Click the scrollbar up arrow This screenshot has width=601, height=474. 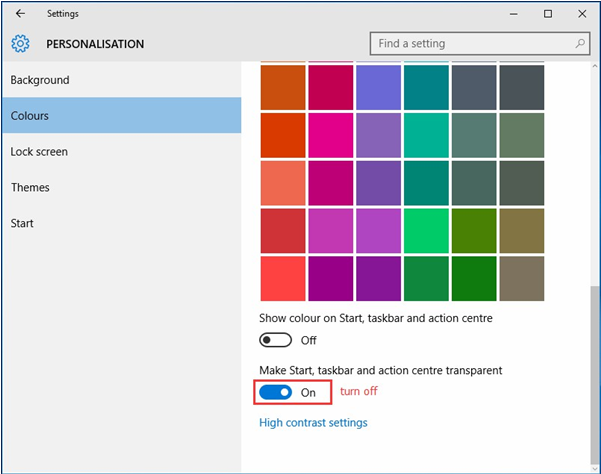(594, 66)
